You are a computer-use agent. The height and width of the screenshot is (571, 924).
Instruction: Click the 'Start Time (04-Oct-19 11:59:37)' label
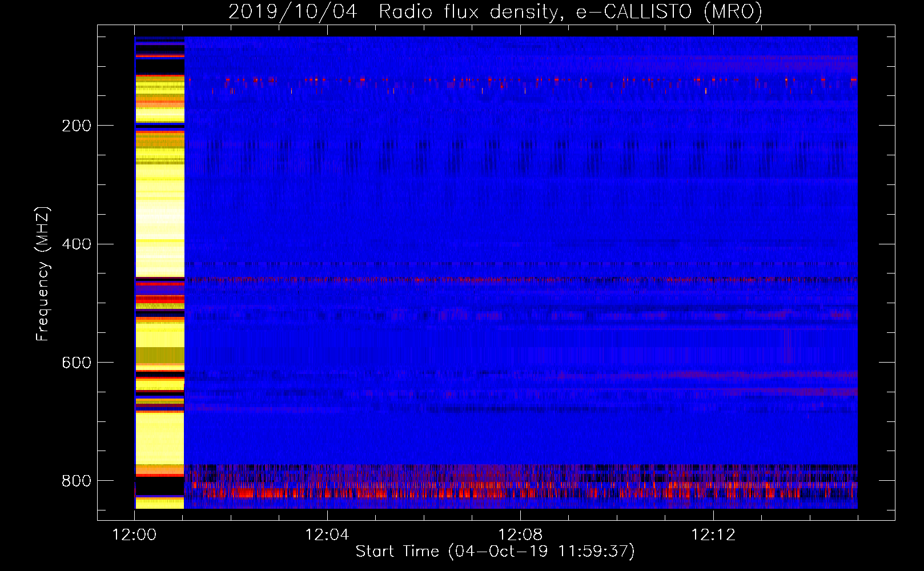pos(495,552)
